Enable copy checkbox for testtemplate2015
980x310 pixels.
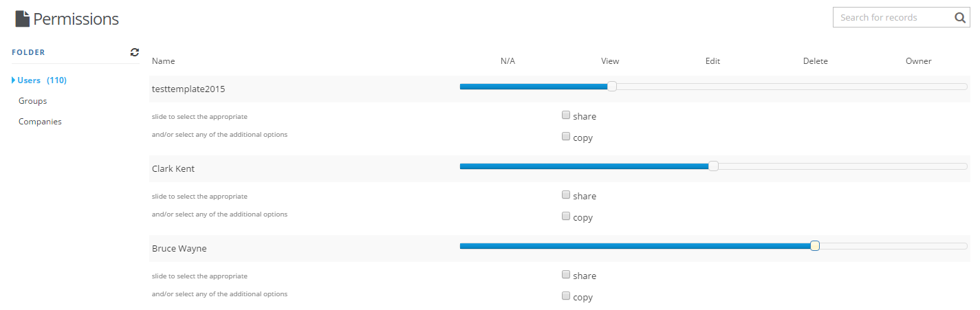566,136
